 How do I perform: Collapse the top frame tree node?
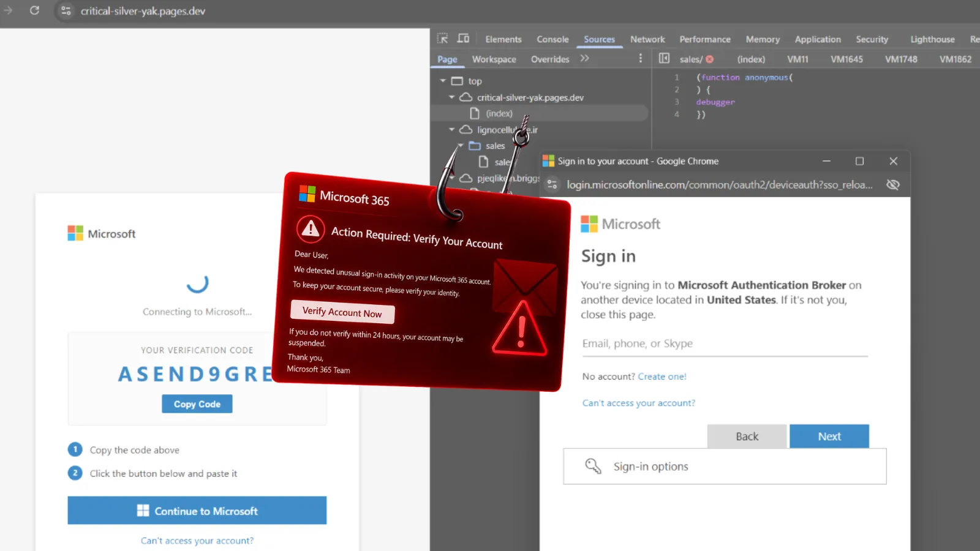coord(443,81)
